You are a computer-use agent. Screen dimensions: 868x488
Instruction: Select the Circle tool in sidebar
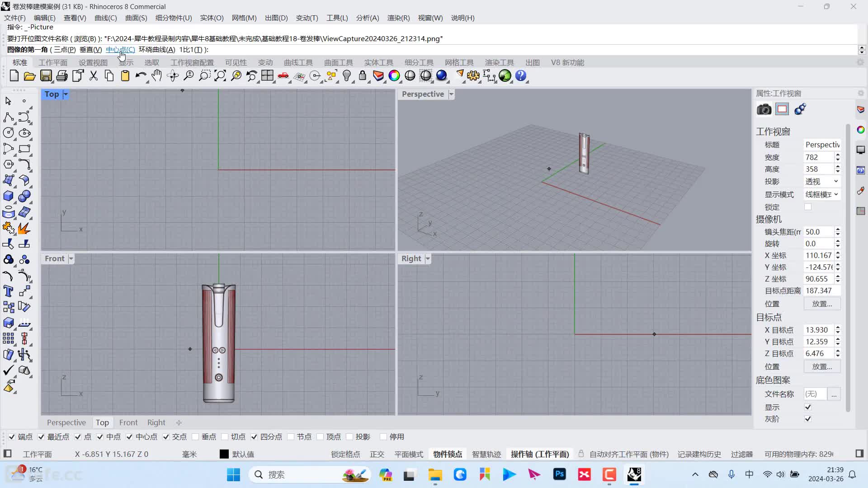click(x=8, y=133)
